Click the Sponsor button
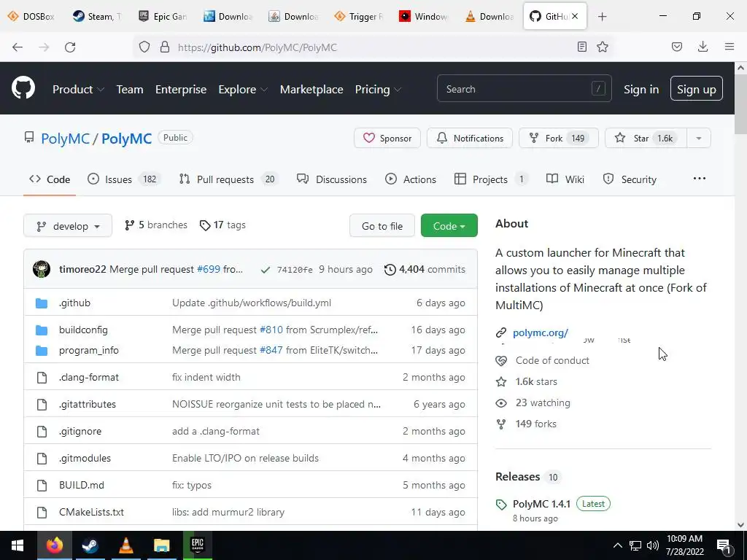 point(387,138)
